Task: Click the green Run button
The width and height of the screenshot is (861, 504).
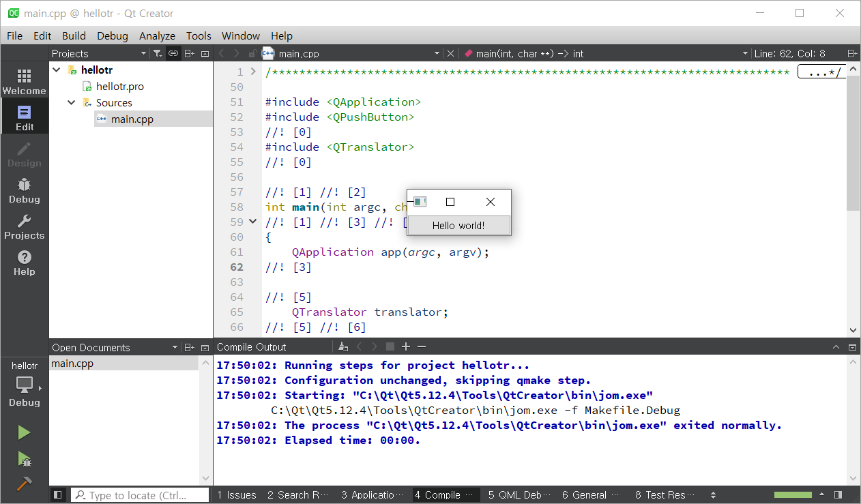Action: pyautogui.click(x=24, y=432)
